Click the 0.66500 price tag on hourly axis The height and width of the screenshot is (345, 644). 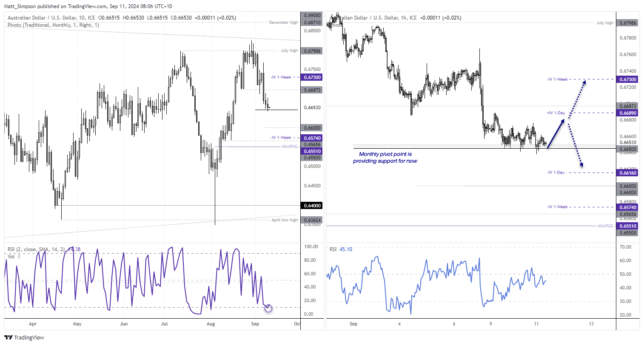(627, 149)
